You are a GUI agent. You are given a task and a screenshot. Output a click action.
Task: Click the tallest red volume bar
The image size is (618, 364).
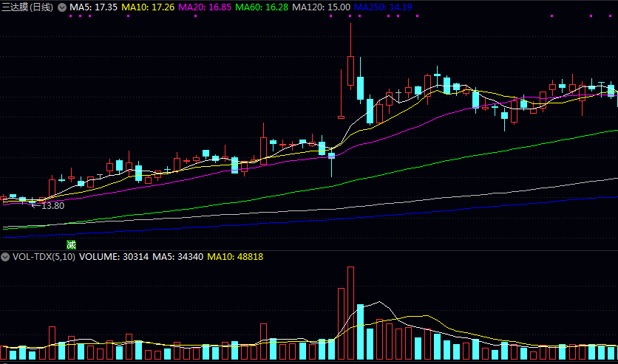point(351,313)
